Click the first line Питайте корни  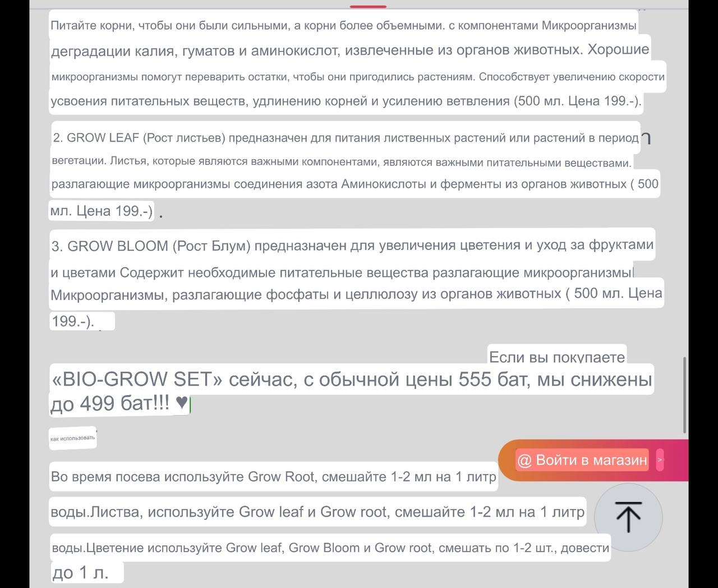tap(343, 26)
